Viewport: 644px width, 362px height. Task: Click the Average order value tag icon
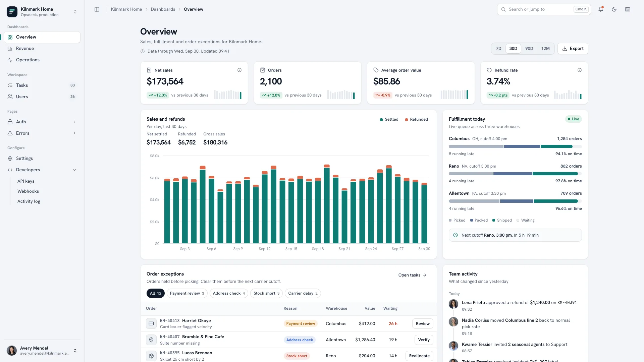click(x=376, y=70)
